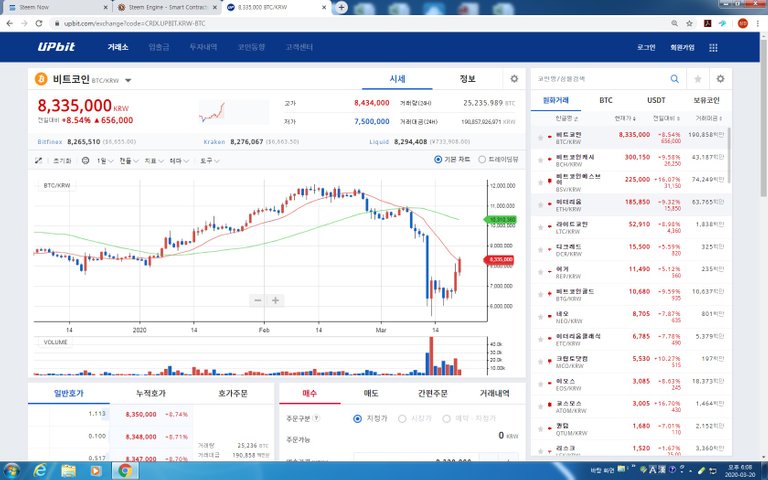
Task: Select the 지정가 order type radio
Action: 357,418
